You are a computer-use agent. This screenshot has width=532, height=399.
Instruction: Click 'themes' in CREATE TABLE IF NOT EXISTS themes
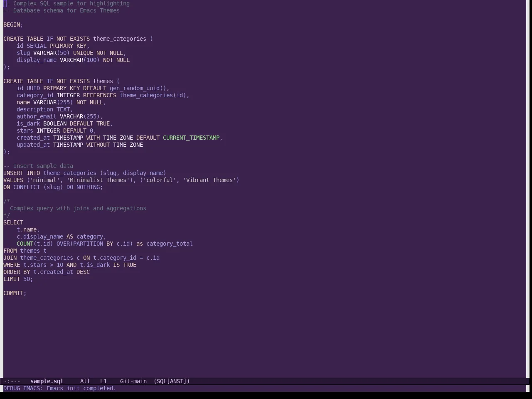[103, 81]
